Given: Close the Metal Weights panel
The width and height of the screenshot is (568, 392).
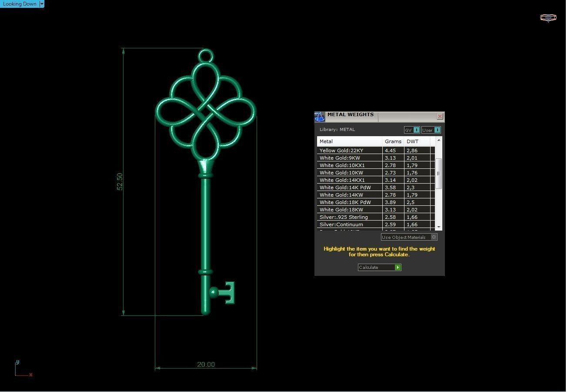Looking at the screenshot, I should (x=440, y=117).
